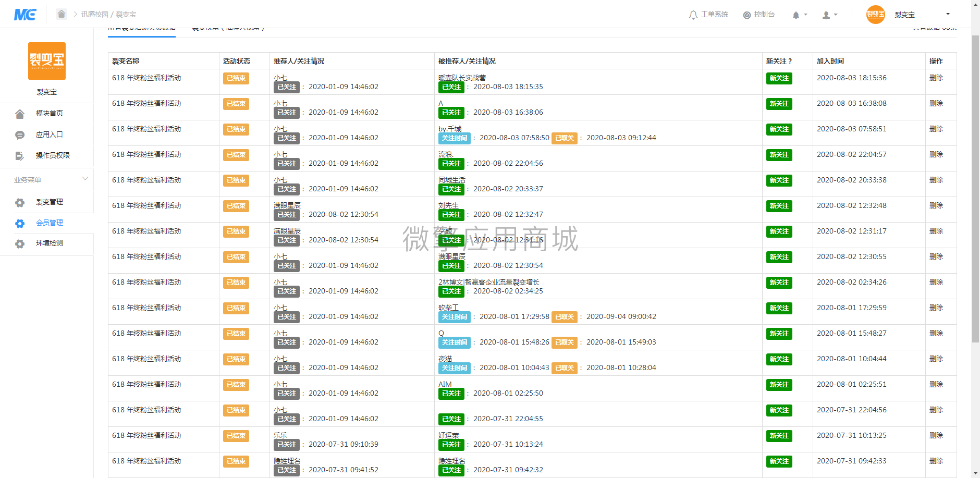Viewport: 980px width, 478px height.
Task: Click referee name AIM
Action: [x=445, y=384]
